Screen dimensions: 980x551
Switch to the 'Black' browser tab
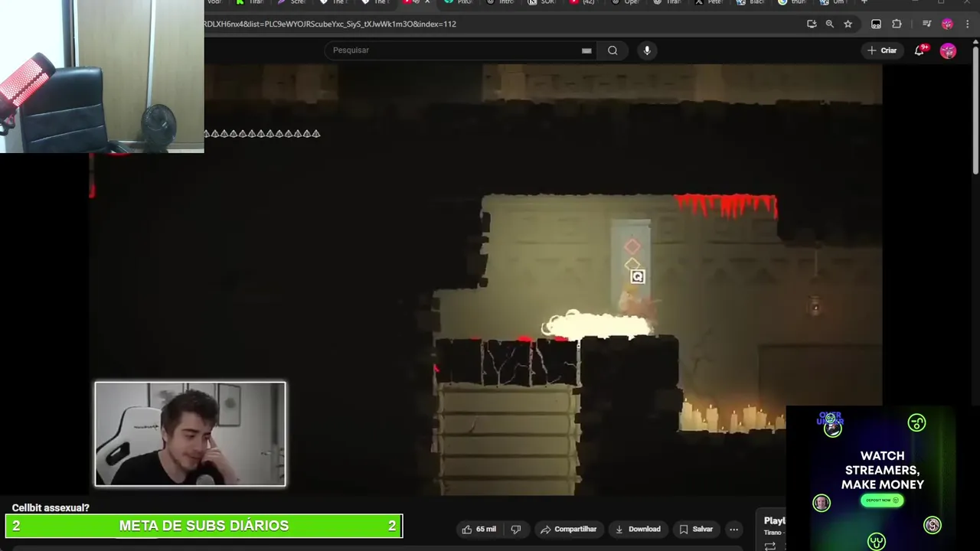point(750,2)
